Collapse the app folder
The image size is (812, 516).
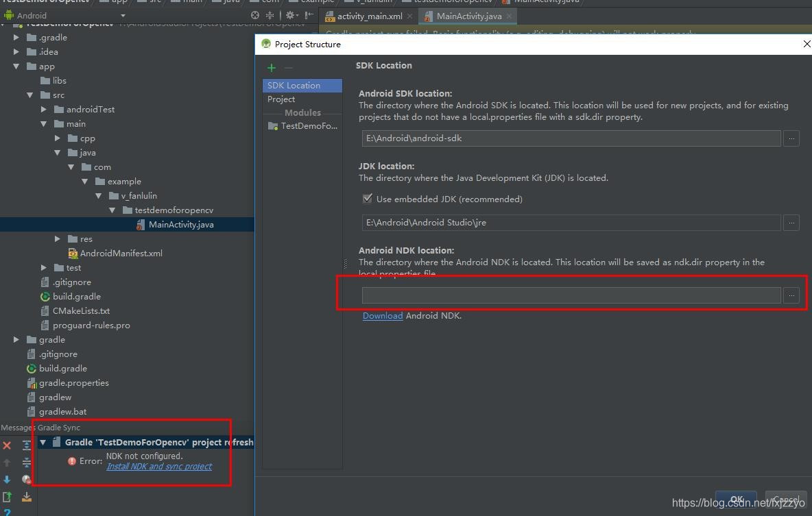[16, 66]
